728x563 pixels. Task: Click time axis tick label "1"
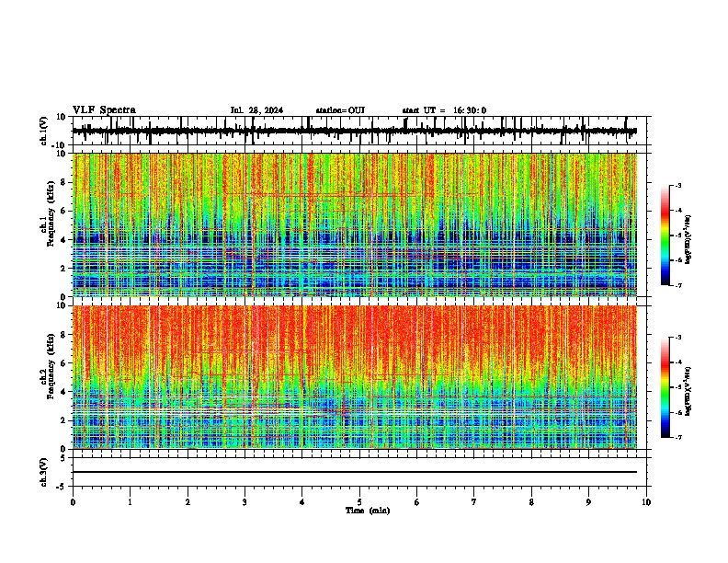click(x=130, y=502)
